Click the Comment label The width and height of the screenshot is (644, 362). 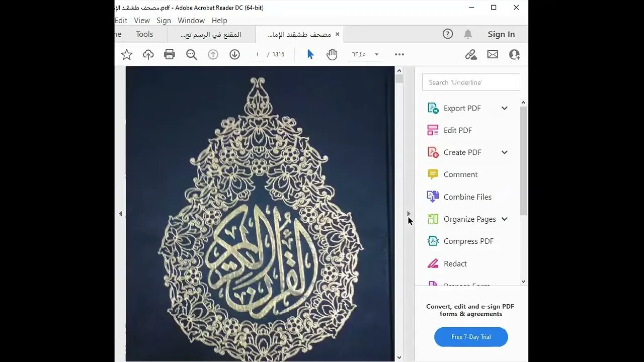click(x=460, y=174)
